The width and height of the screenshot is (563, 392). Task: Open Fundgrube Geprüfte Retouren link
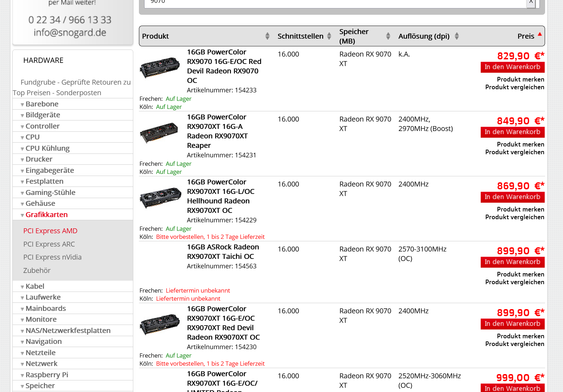(x=72, y=87)
